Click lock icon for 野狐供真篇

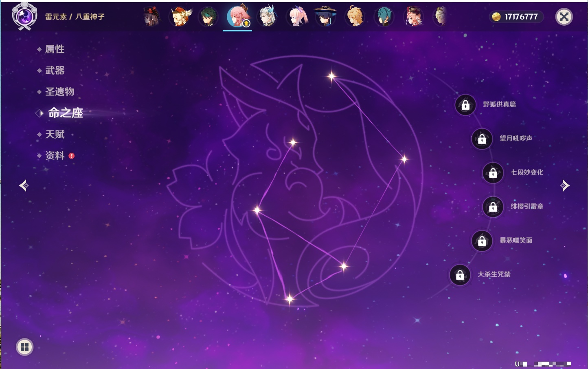pos(465,105)
